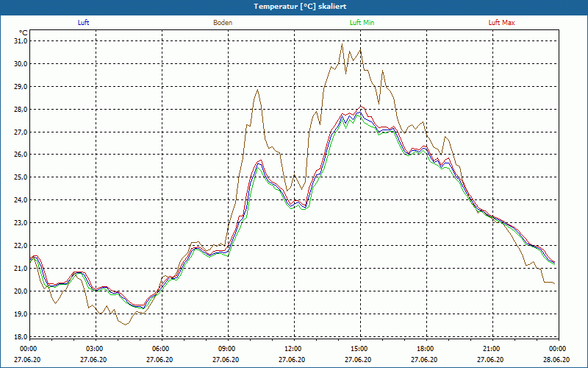The height and width of the screenshot is (368, 588).
Task: Click the 18:00 time label
Action: click(x=426, y=349)
